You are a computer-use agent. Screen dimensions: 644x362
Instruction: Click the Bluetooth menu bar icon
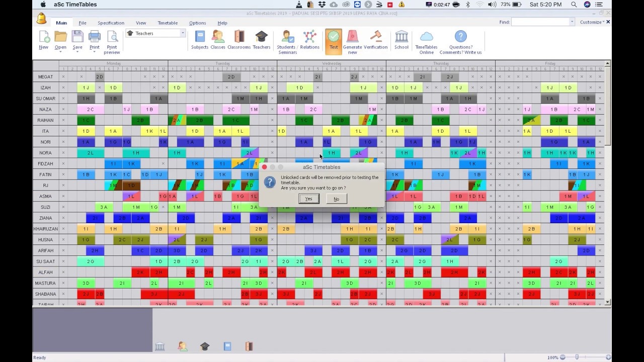pos(467,5)
